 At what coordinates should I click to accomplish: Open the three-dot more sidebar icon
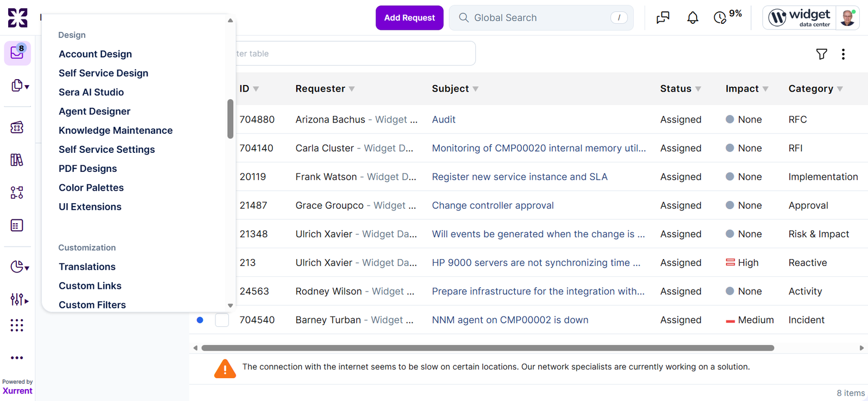[x=17, y=358]
